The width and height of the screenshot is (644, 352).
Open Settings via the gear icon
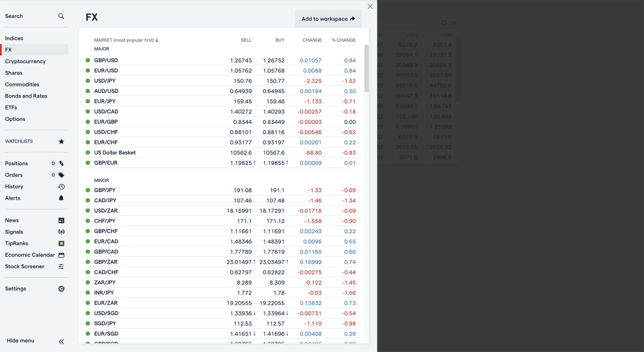pyautogui.click(x=61, y=289)
